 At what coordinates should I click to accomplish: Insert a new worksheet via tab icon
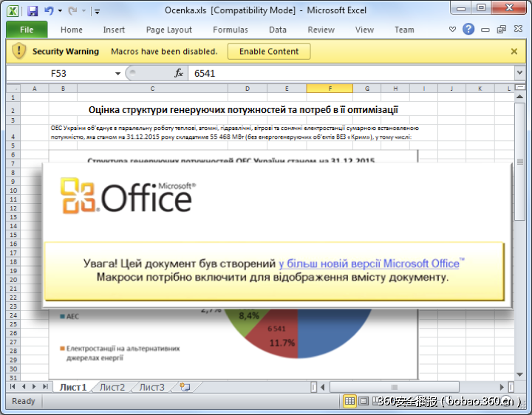[185, 387]
